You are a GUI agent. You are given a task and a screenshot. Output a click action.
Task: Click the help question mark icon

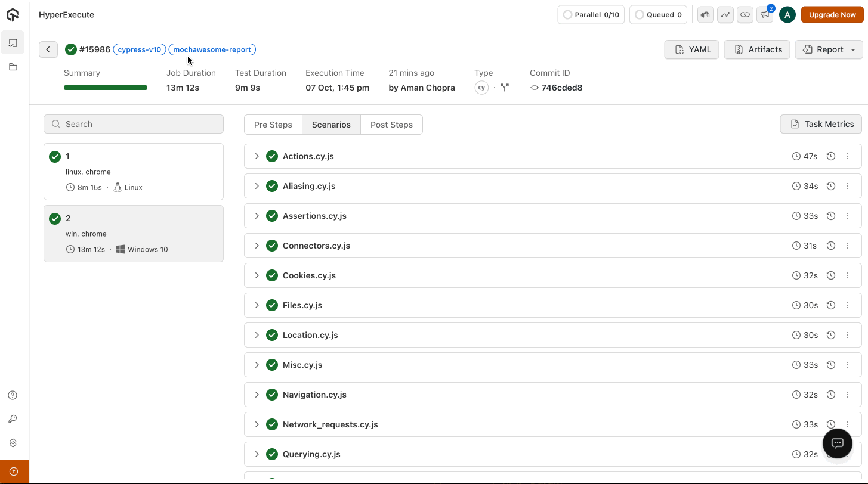[13, 395]
